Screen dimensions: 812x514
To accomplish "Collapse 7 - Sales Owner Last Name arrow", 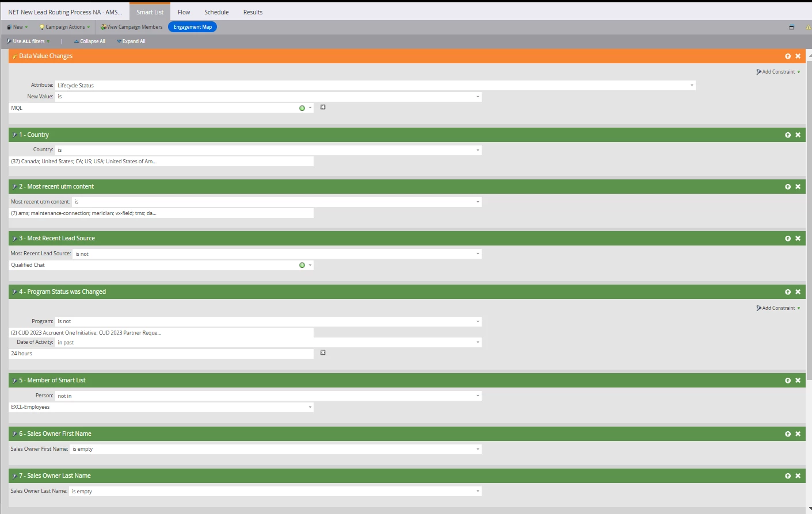I will pos(14,476).
